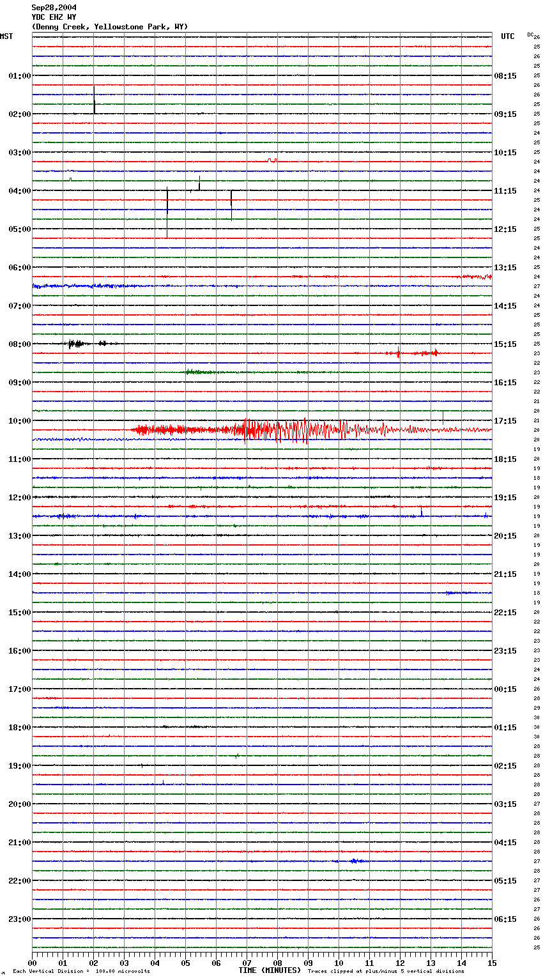
Task: Click the black burst on the 08:00 trace
Action: 77,344
